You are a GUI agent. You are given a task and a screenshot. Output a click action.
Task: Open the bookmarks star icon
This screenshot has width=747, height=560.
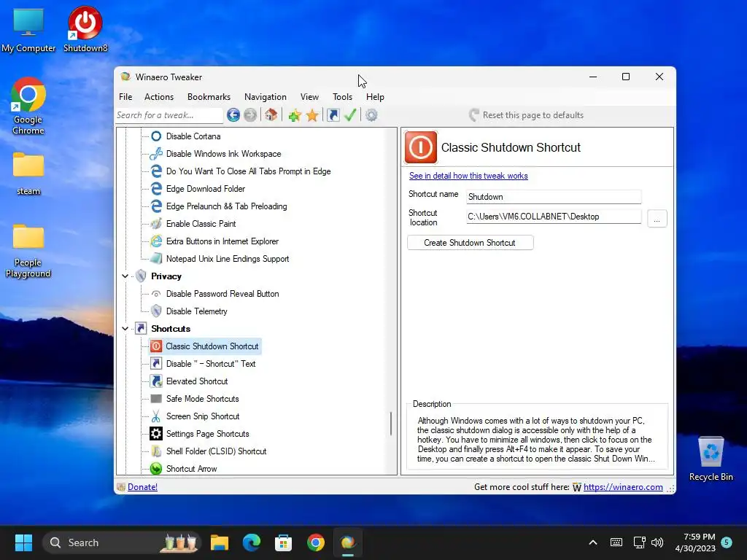[x=312, y=114]
